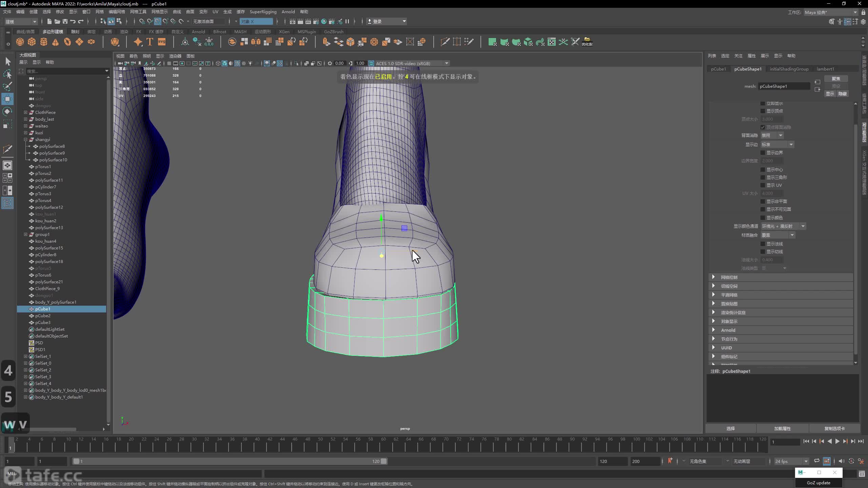Click the SVG import shelf icon
868x488 pixels.
[x=162, y=42]
